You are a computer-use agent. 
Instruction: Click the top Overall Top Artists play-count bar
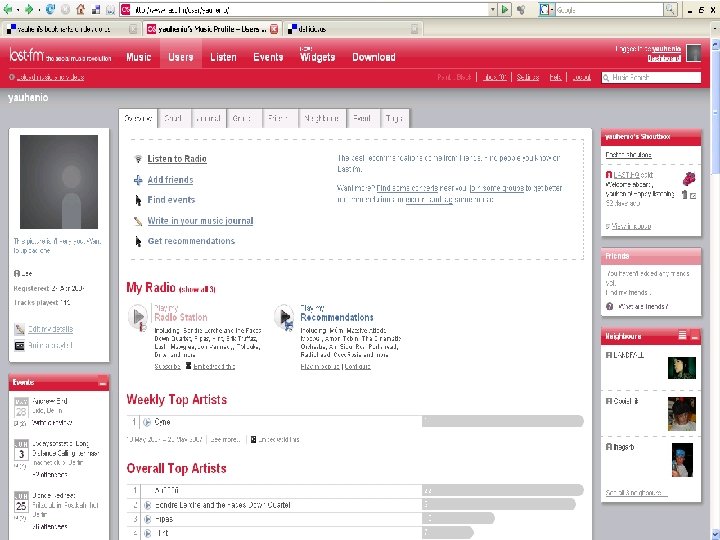pyautogui.click(x=503, y=490)
